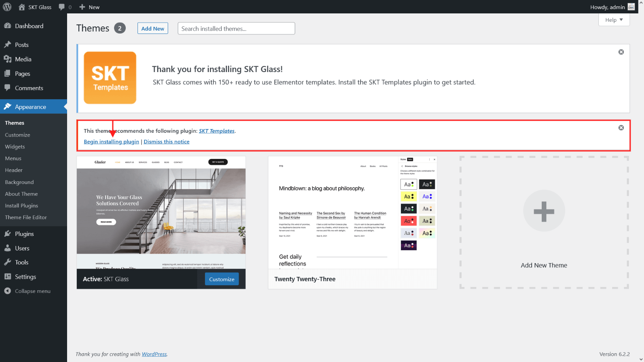Dismiss the recommended plugin notice icon
The width and height of the screenshot is (644, 362).
621,128
